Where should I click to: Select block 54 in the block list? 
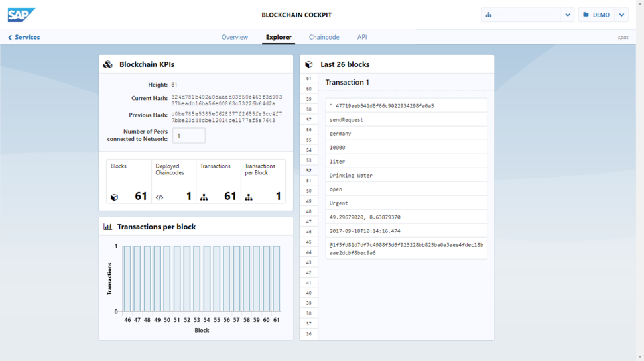point(309,150)
